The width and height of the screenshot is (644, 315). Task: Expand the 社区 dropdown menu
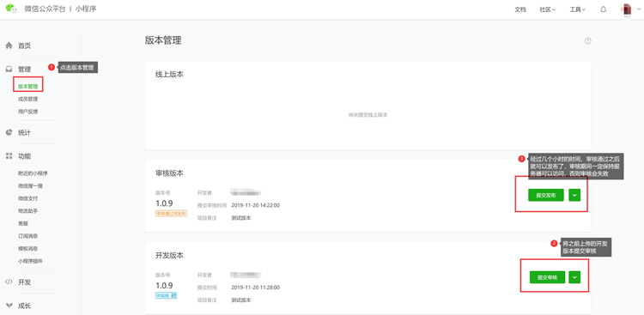click(x=548, y=9)
